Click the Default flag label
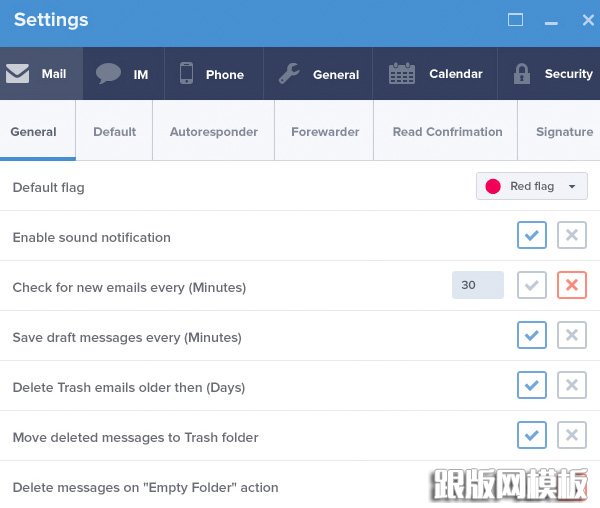The height and width of the screenshot is (508, 600). pos(49,187)
